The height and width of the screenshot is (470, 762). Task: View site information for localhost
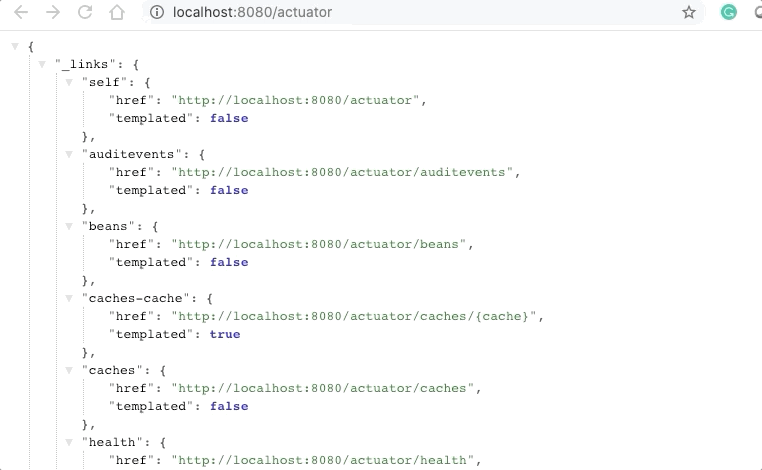point(155,13)
